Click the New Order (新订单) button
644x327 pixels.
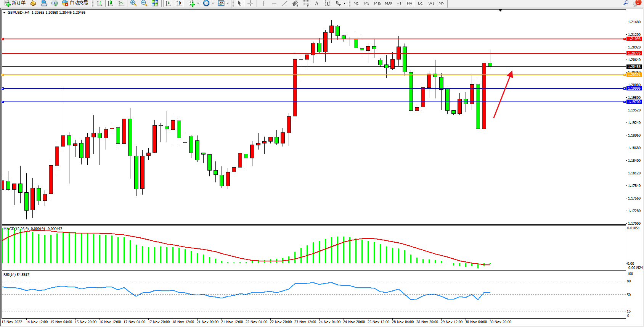(15, 3)
